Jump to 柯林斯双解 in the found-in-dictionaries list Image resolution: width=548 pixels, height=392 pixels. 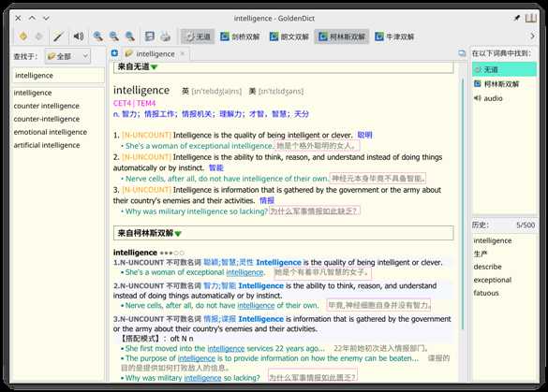[x=496, y=84]
